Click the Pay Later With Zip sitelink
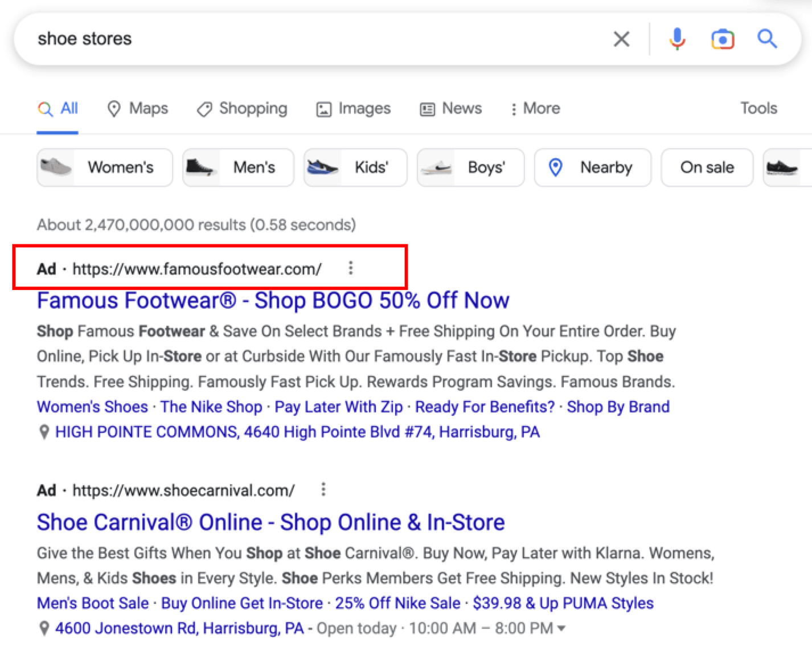 339,407
